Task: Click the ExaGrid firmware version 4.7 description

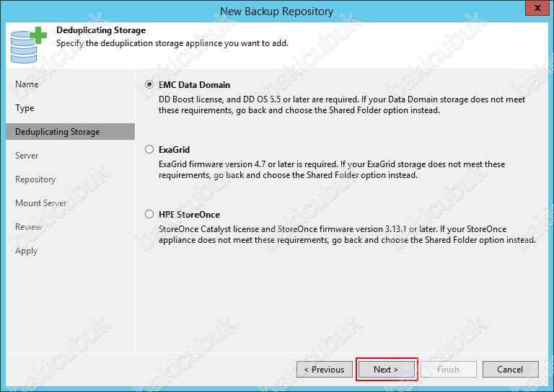Action: coord(332,169)
